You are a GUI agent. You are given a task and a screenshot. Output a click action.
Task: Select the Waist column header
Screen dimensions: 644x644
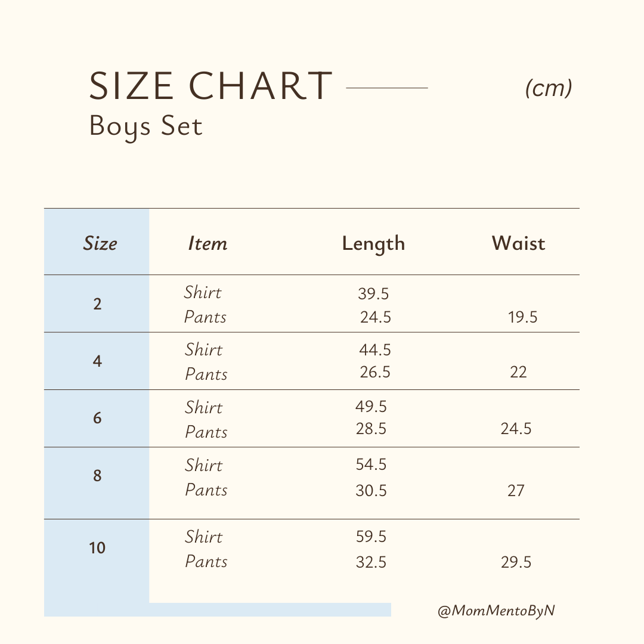[x=518, y=243]
